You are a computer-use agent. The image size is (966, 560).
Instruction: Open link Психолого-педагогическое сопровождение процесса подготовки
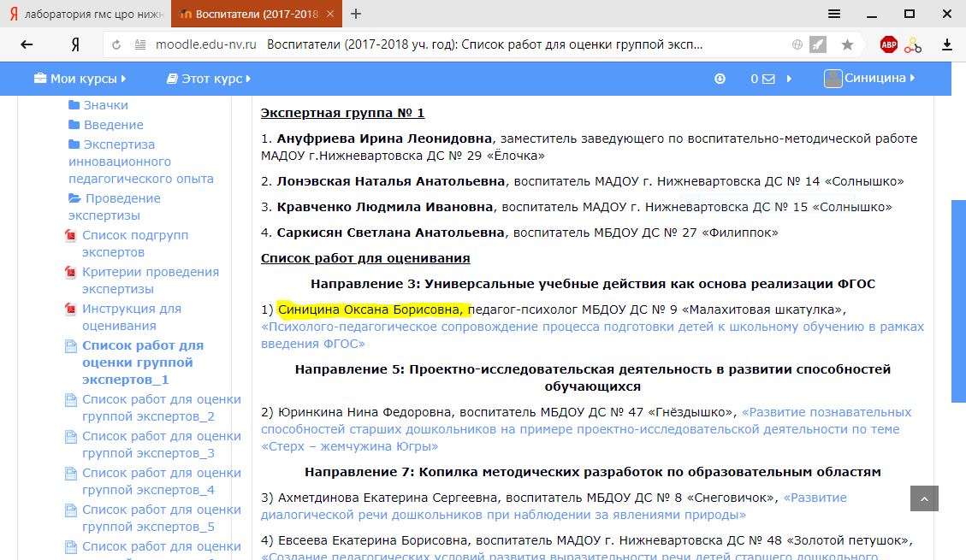592,327
